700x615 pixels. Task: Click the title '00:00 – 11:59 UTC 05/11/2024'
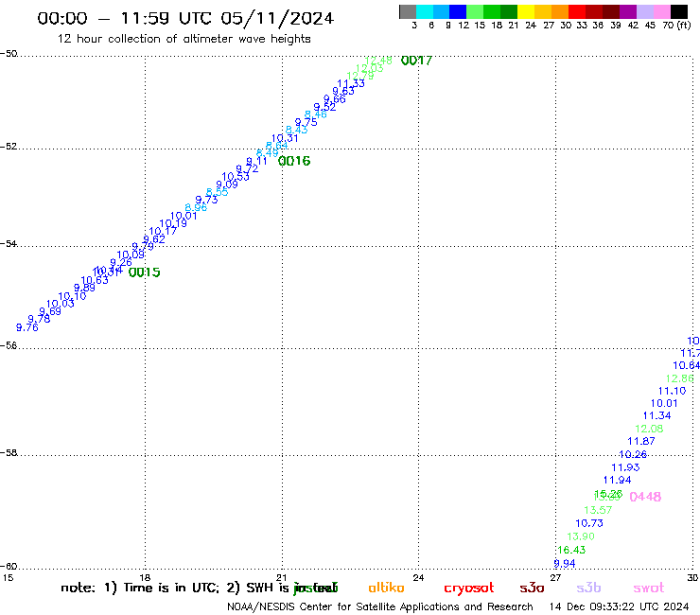click(185, 18)
